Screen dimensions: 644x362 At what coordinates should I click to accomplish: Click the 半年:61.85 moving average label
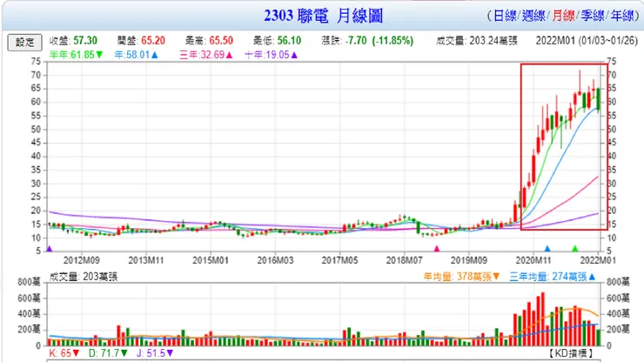pyautogui.click(x=76, y=55)
